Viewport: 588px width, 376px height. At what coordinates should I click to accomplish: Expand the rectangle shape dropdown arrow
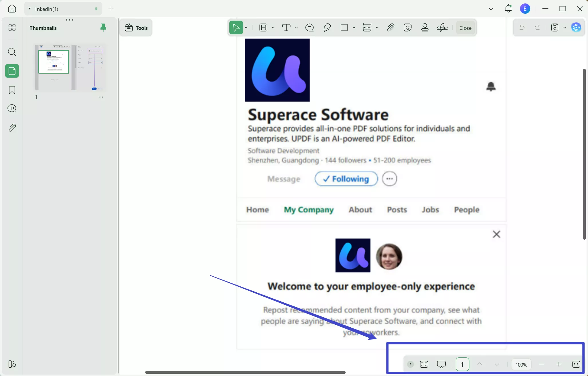354,28
